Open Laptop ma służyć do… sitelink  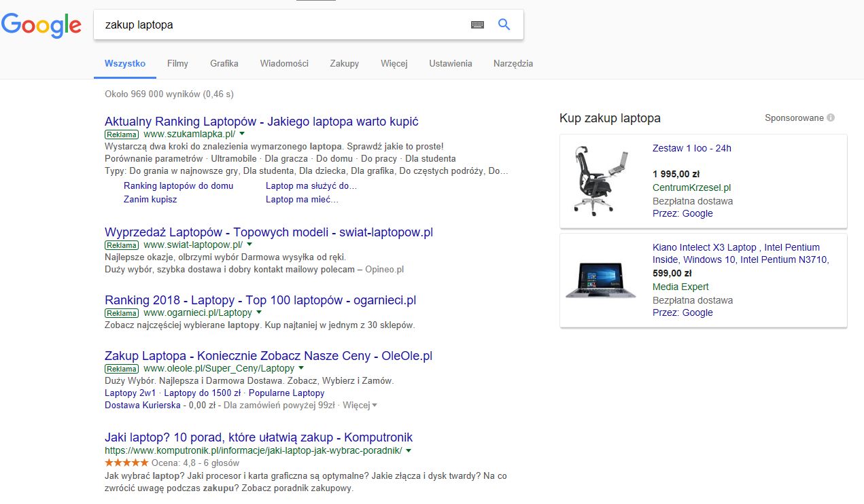pos(311,185)
